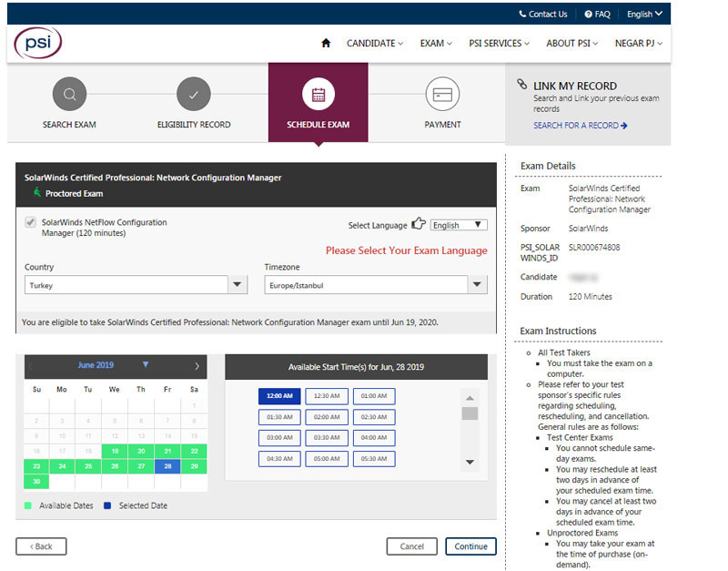Select the 04:00 AM start time
The height and width of the screenshot is (571, 728).
tap(374, 438)
